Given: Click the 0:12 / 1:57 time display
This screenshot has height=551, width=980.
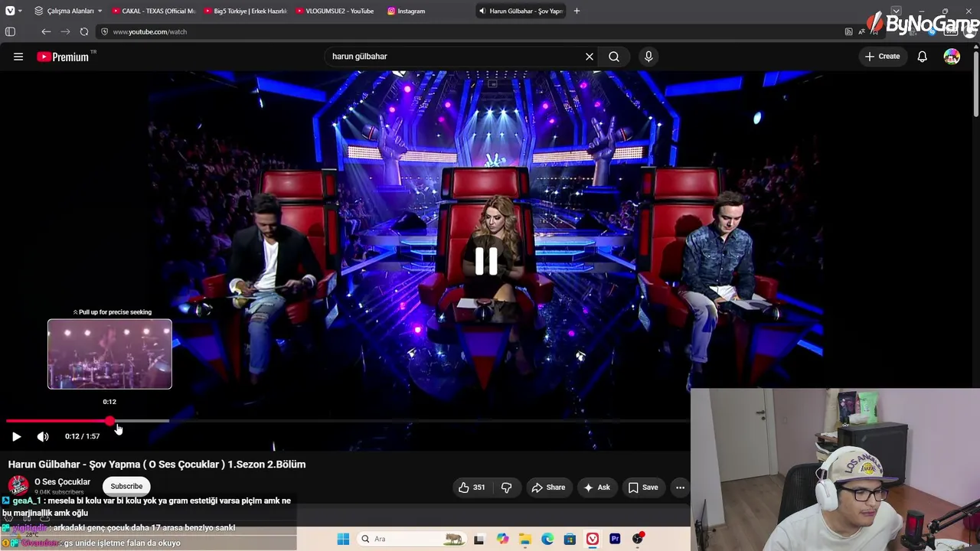Looking at the screenshot, I should [82, 436].
